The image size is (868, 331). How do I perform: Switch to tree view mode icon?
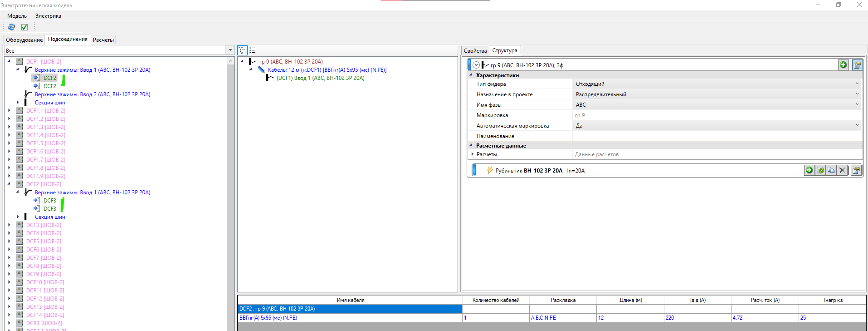tap(242, 50)
